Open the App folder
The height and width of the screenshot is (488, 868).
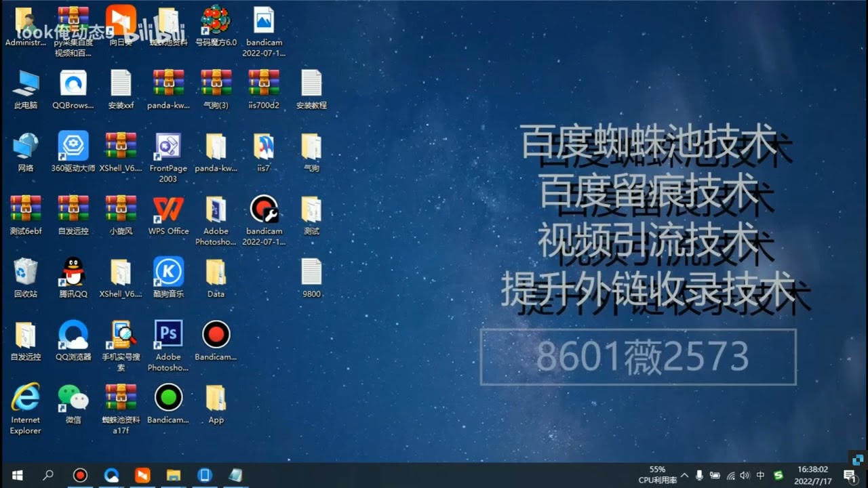[x=216, y=397]
